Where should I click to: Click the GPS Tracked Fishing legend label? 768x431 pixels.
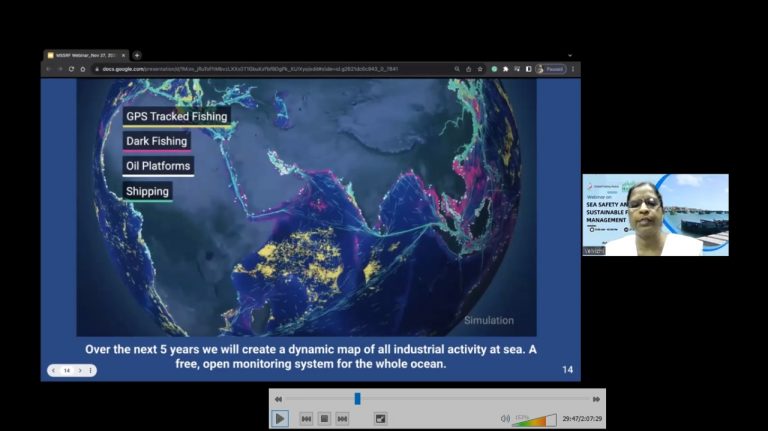tap(177, 117)
